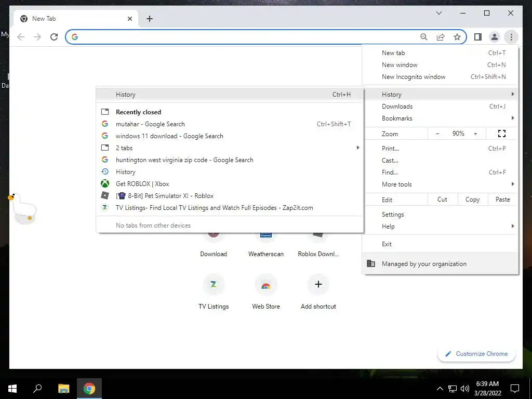Select New window in the Chrome menu
The width and height of the screenshot is (532, 399).
pos(440,65)
